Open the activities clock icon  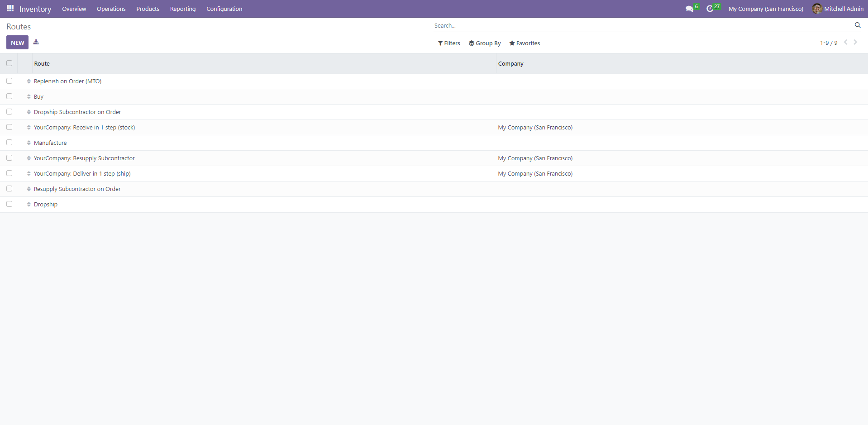tap(710, 9)
